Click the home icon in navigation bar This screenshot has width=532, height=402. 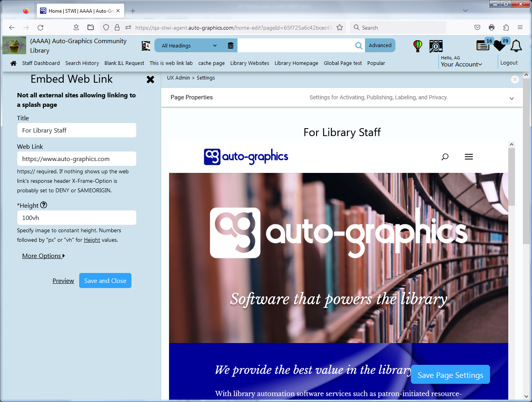(13, 63)
